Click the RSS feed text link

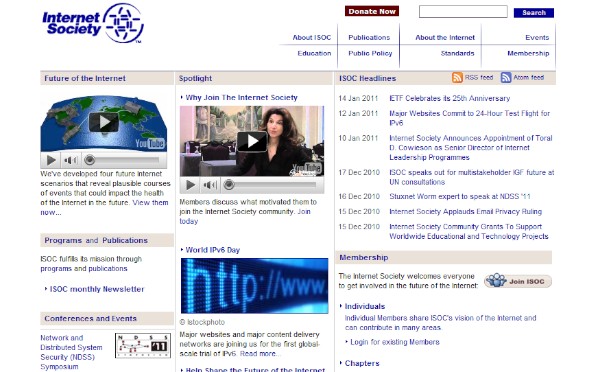coord(479,77)
